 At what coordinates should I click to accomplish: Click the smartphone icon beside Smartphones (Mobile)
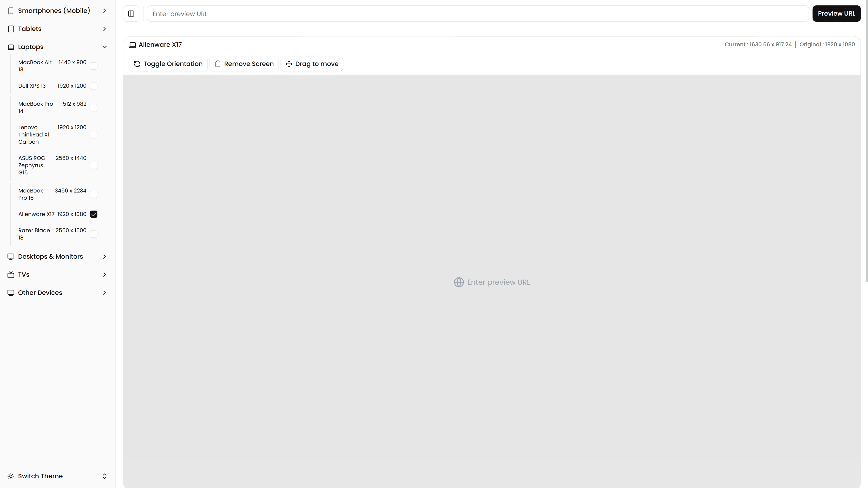coord(10,10)
